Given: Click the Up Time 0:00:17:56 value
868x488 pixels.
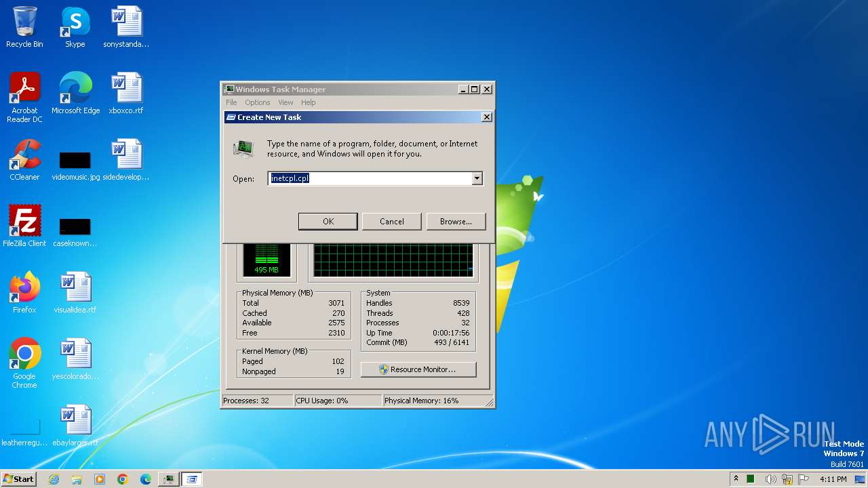Looking at the screenshot, I should [418, 333].
